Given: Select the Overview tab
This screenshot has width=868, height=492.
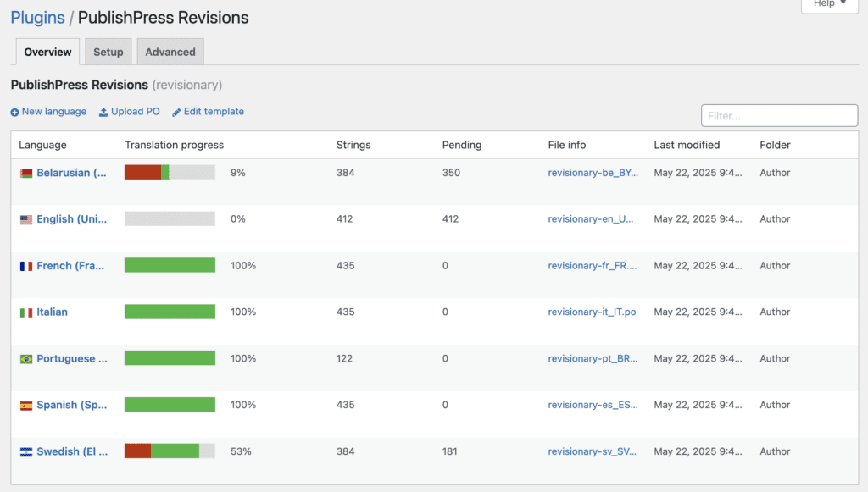Looking at the screenshot, I should coord(47,52).
